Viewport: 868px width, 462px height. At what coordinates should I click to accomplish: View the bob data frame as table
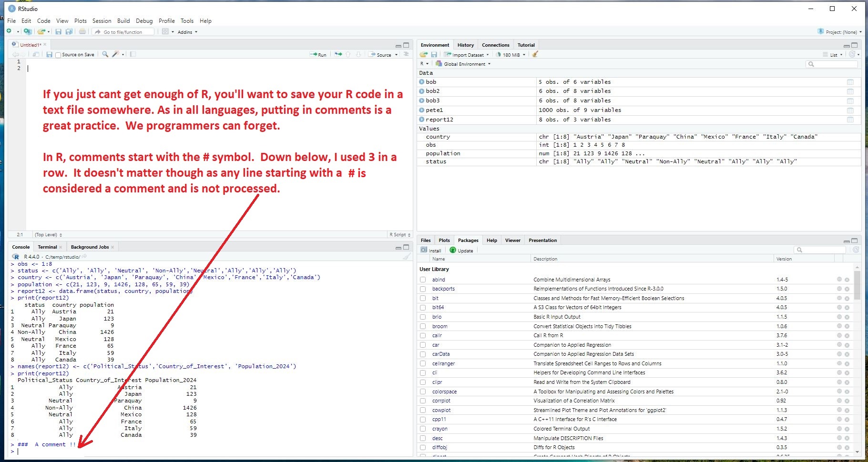point(850,82)
